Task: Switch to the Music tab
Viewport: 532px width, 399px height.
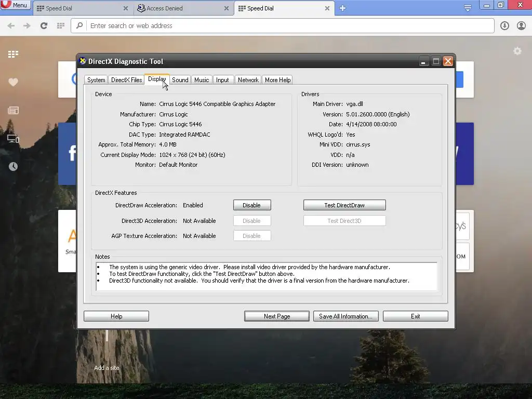Action: tap(202, 80)
